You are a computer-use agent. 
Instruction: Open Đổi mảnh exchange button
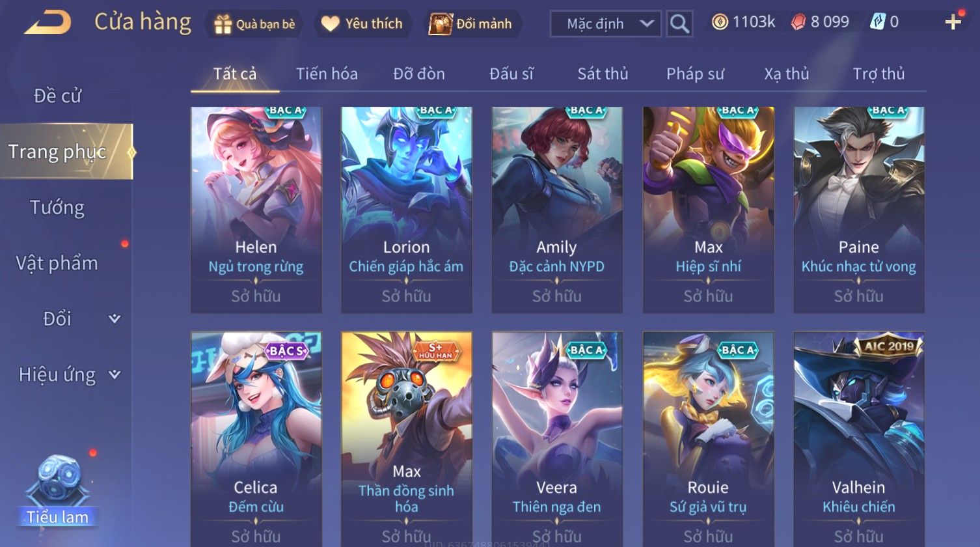click(x=471, y=24)
